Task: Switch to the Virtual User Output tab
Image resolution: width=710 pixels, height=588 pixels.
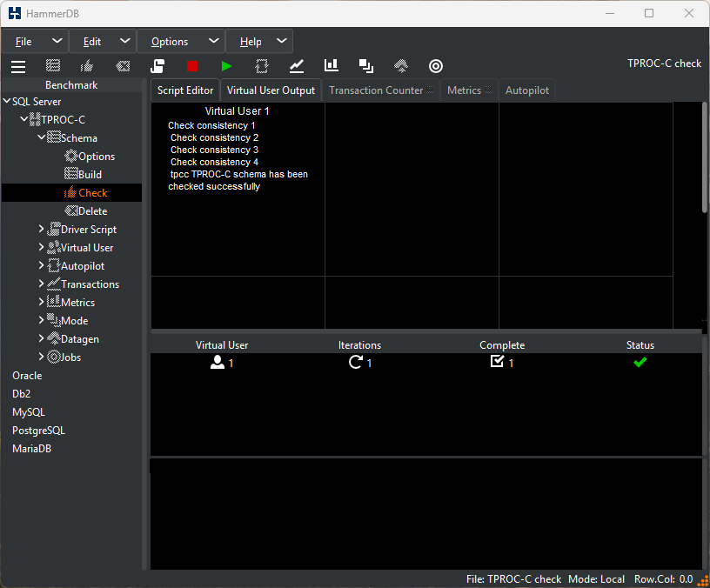Action: 271,90
